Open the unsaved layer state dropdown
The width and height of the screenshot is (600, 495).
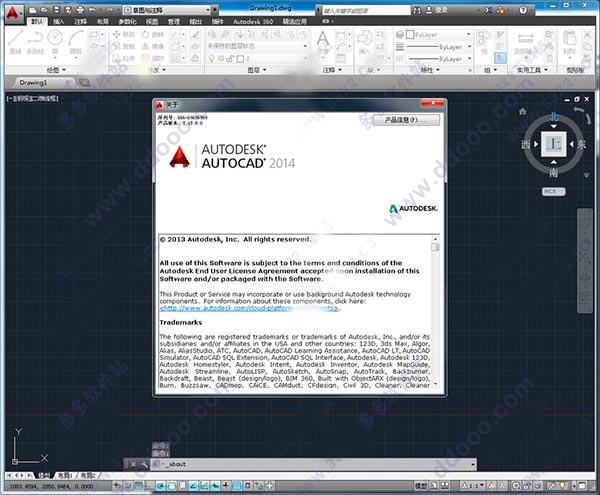[257, 46]
